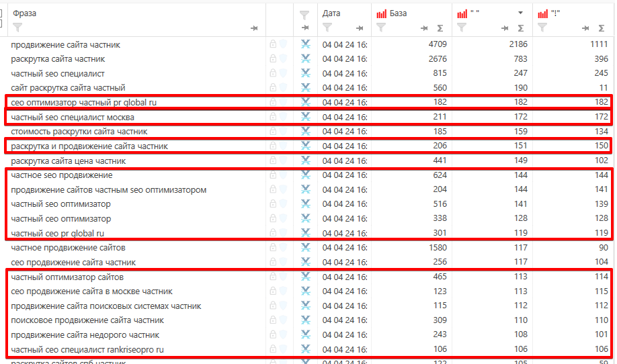The height and width of the screenshot is (364, 617).
Task: Select phrase "частный seo специалист москва"
Action: 73,117
